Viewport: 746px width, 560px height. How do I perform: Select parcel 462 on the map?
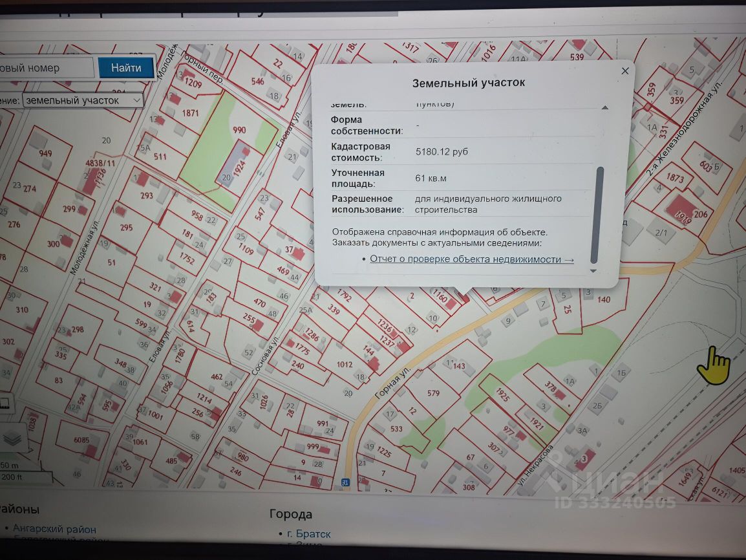[x=217, y=377]
